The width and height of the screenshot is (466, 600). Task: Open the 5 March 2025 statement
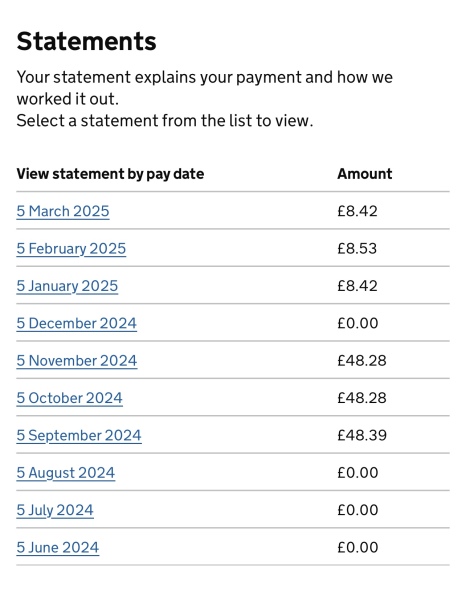(63, 211)
